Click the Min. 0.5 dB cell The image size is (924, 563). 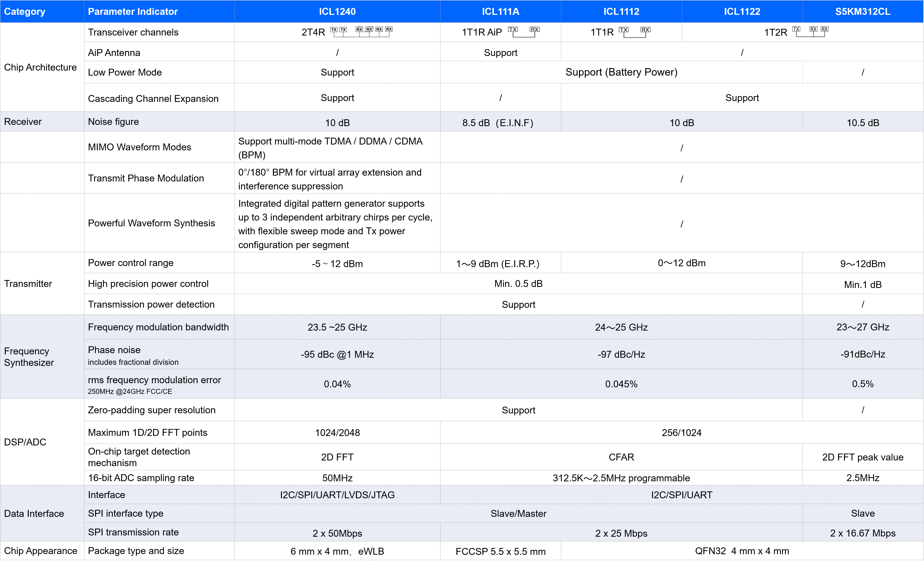(x=518, y=284)
